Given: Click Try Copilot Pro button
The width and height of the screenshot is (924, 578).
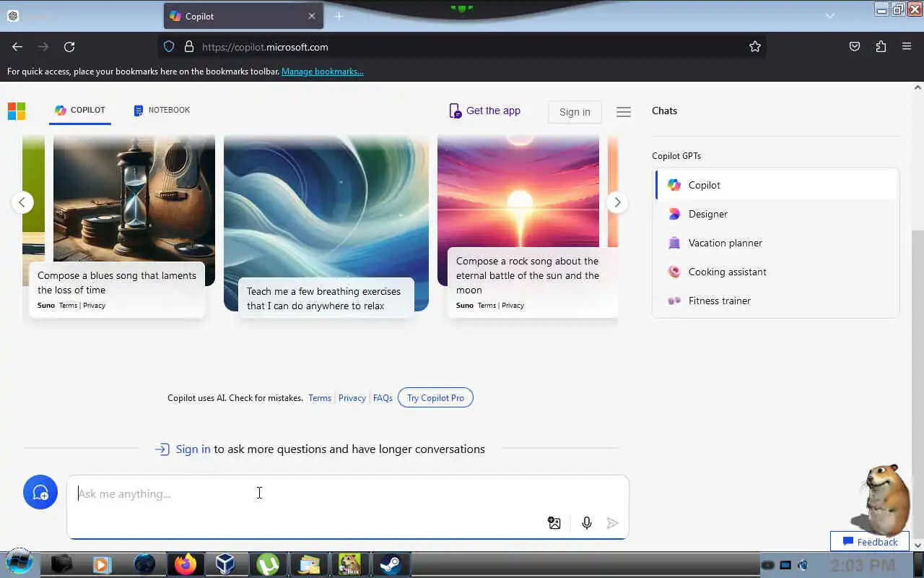Looking at the screenshot, I should [x=435, y=398].
